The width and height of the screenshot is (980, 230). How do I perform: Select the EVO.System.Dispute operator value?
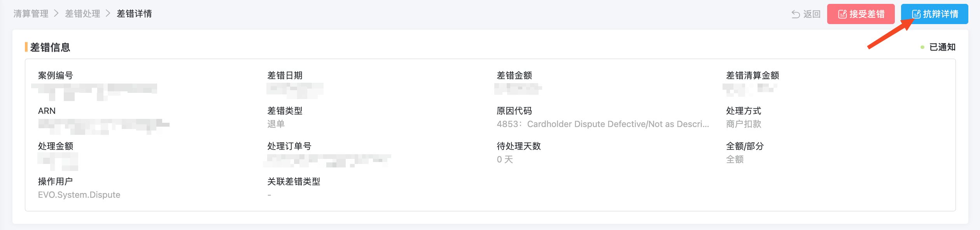point(79,195)
